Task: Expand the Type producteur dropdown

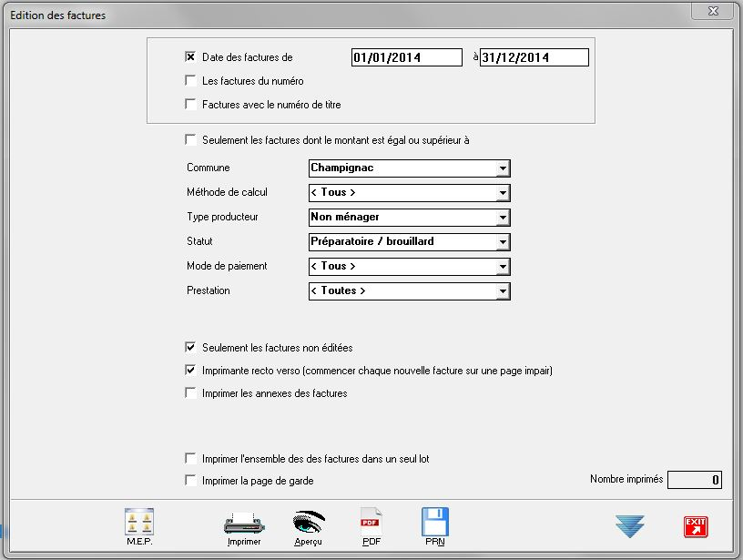Action: coord(503,218)
